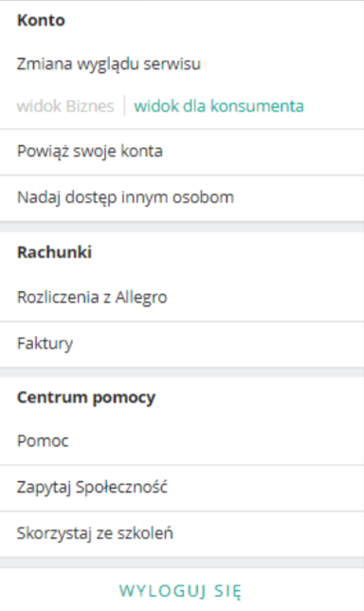The width and height of the screenshot is (364, 611).
Task: Choose Zapytaj Społeczność
Action: 182,488
